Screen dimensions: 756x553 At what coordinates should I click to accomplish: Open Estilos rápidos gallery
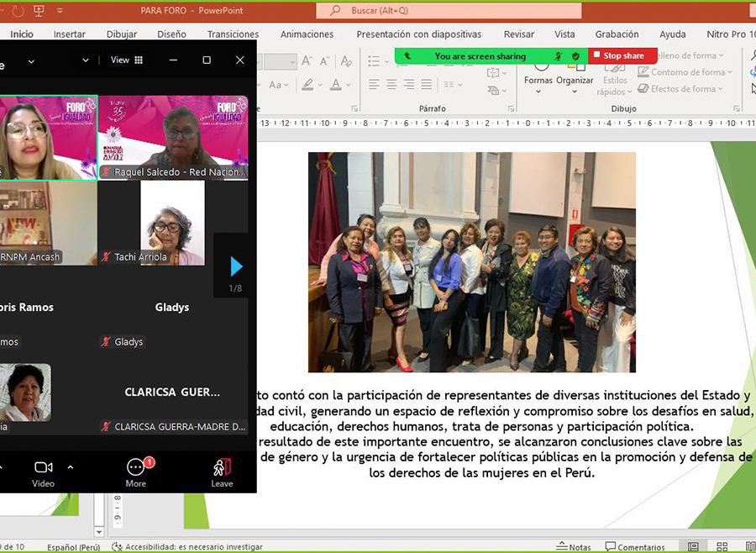pos(615,80)
